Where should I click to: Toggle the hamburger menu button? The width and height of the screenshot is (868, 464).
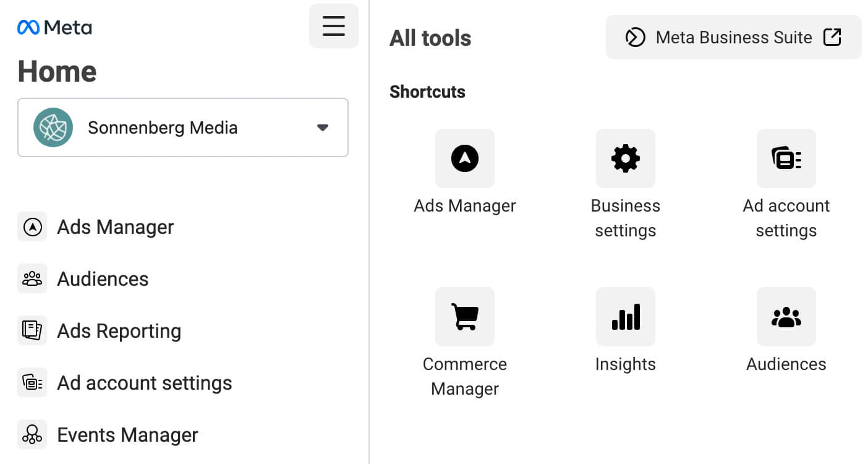pos(334,26)
